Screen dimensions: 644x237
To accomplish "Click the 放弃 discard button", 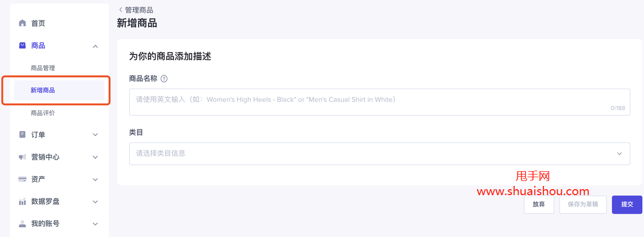I will click(x=539, y=204).
